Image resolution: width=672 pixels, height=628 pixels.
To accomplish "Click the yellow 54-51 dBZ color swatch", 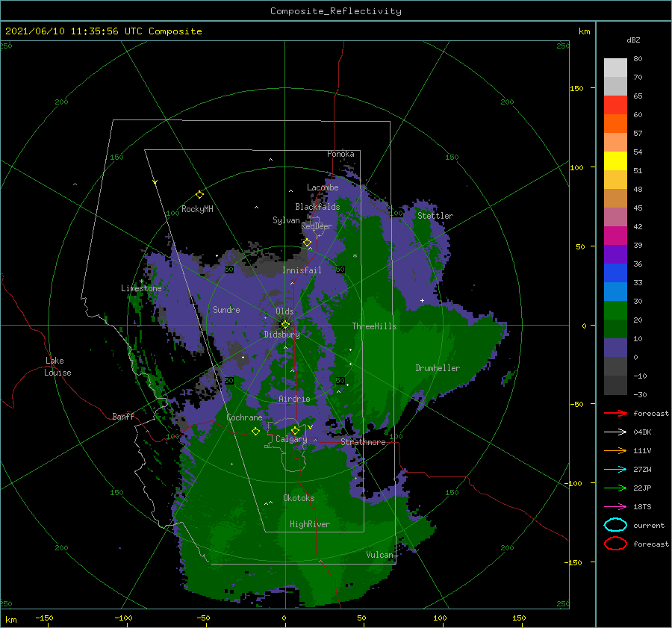I will (615, 161).
